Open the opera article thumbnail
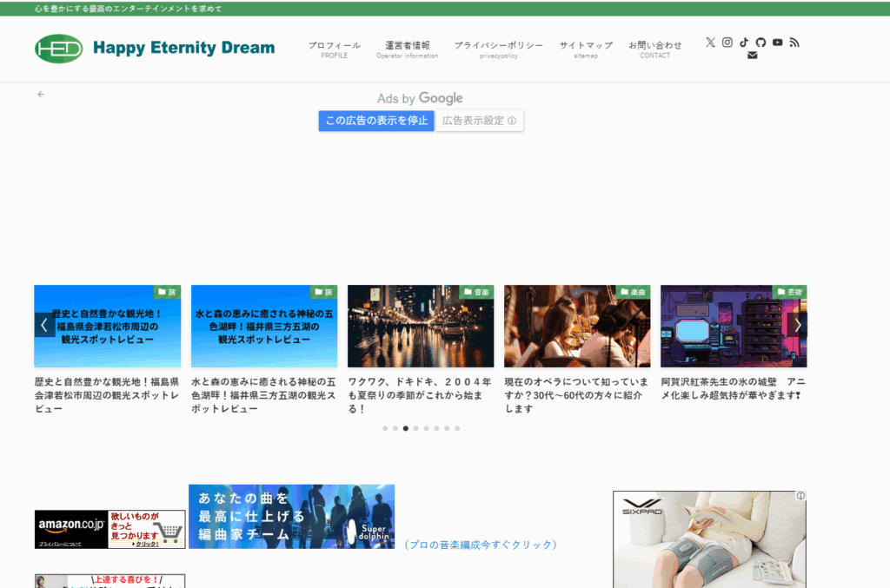The height and width of the screenshot is (588, 890). tap(577, 326)
